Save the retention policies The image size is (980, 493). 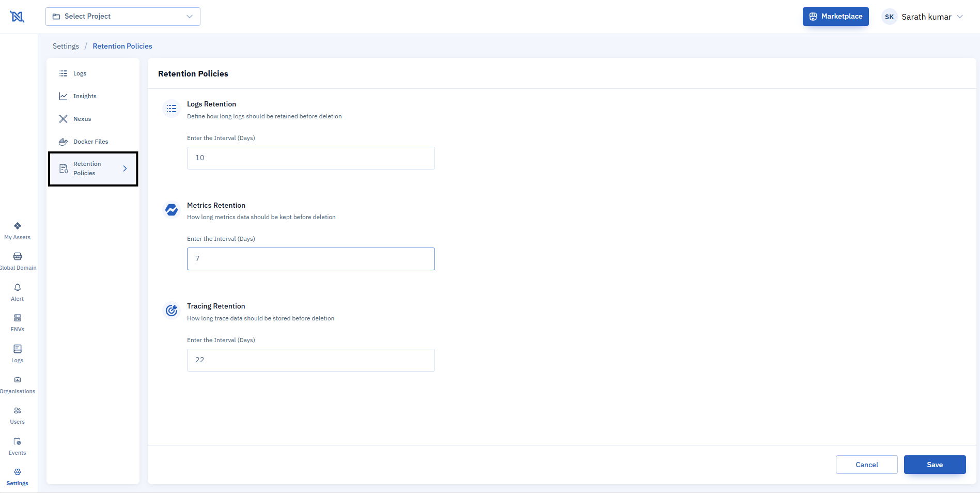coord(935,465)
